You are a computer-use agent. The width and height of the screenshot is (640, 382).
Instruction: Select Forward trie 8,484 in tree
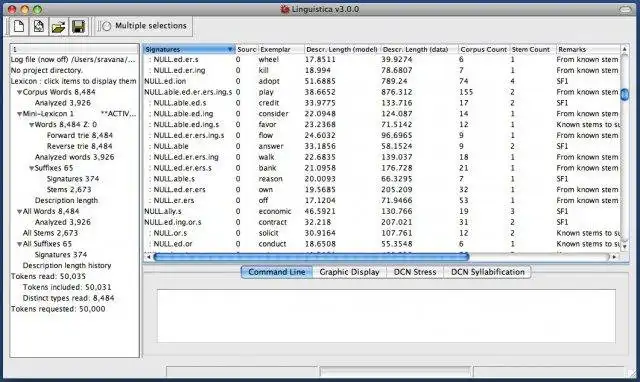click(x=80, y=135)
